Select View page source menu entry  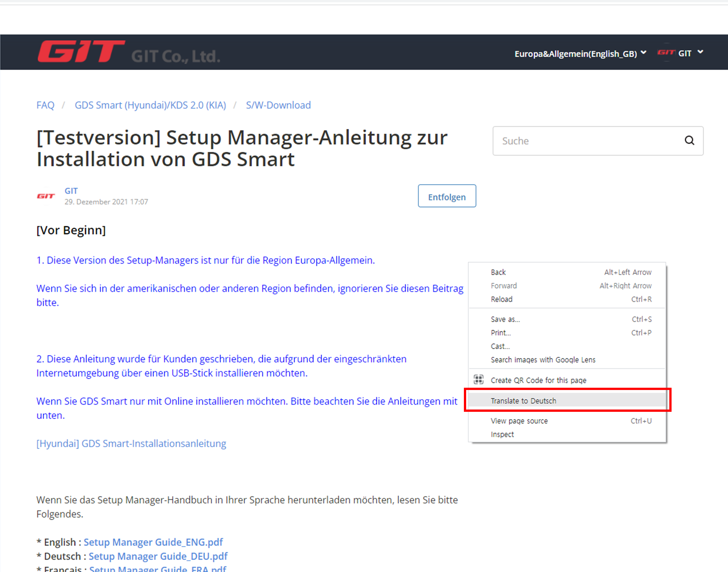[567, 421]
